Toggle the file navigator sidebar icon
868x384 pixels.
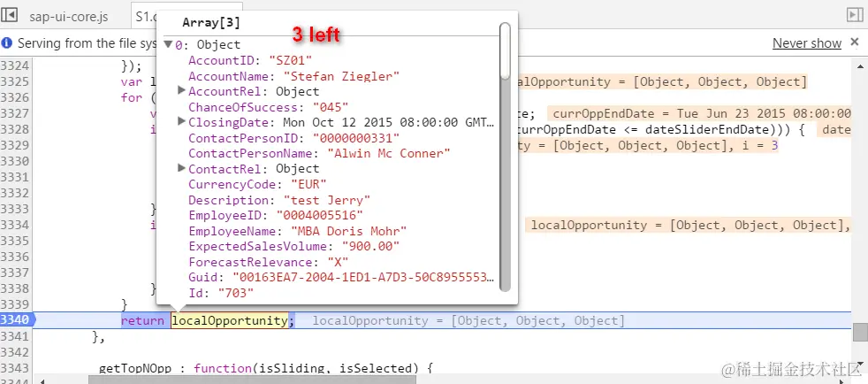[x=10, y=16]
